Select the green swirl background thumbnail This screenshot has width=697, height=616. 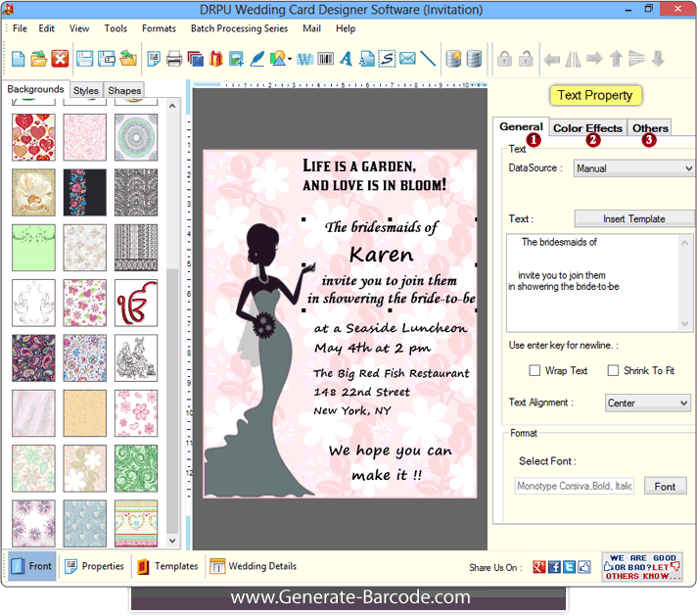coord(136,468)
